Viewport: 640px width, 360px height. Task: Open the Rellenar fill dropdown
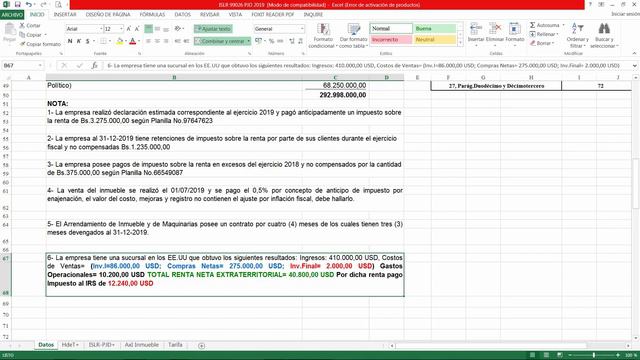click(x=544, y=34)
